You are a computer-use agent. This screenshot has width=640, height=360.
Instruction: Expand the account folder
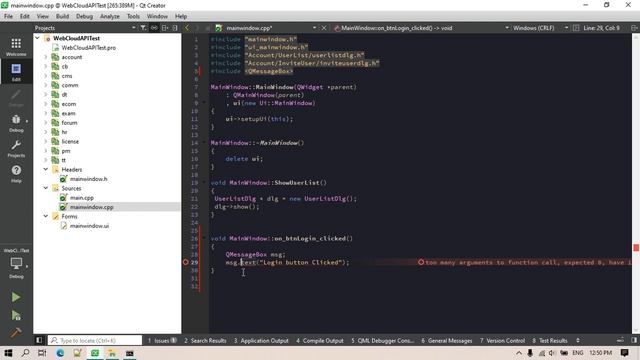(46, 57)
